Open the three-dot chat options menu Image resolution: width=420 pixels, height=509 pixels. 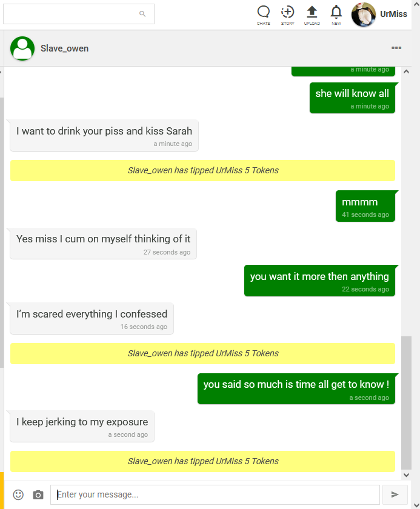click(396, 48)
